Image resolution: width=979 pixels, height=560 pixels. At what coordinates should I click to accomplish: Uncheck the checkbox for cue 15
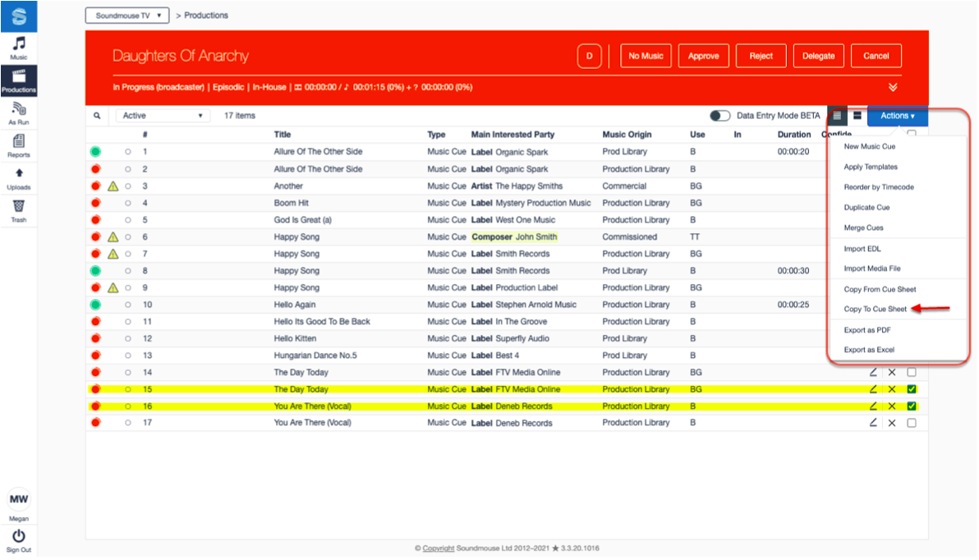tap(912, 389)
